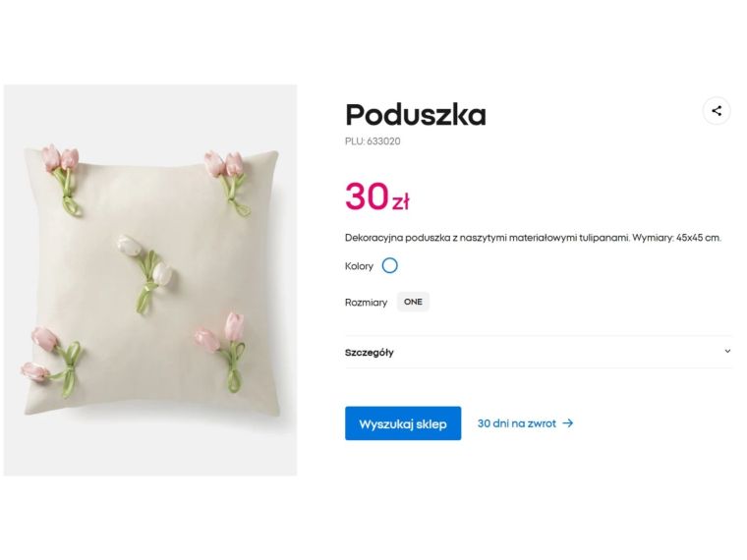Expand details with the Szczegóły chevron
This screenshot has width=747, height=560.
727,351
